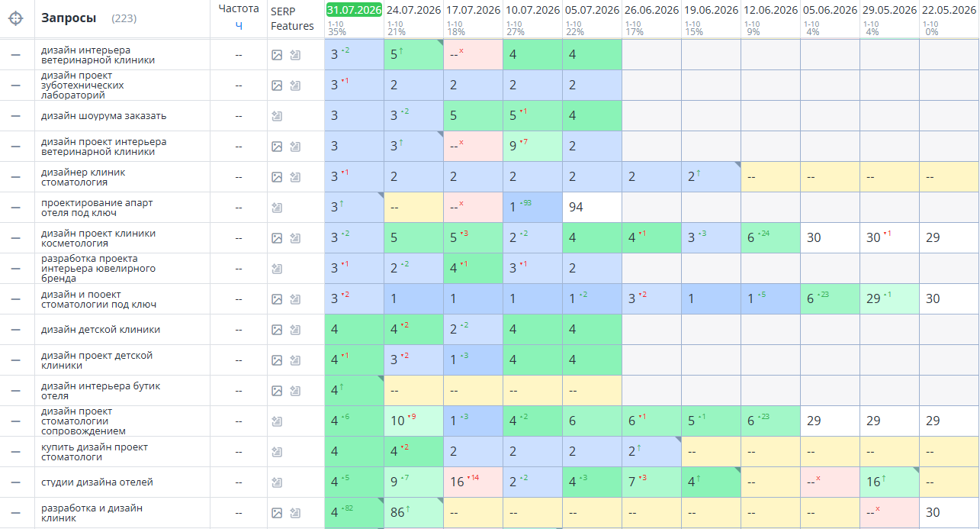980x529 pixels.
Task: Click starred-list icon for разработка проекта интерьера ювелирного бренда
Action: point(277,269)
